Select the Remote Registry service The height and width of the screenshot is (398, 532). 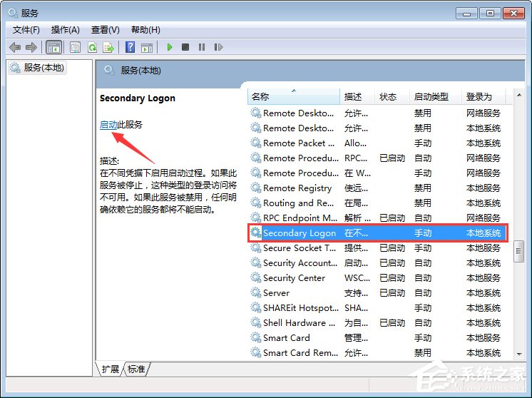click(x=378, y=188)
